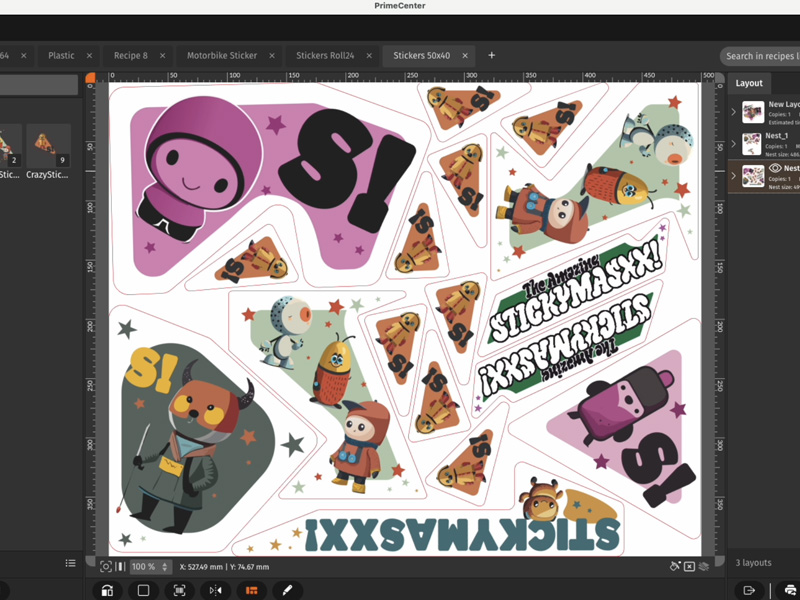Select the Nest_1 layout thumbnail
This screenshot has height=600, width=800.
tap(753, 144)
